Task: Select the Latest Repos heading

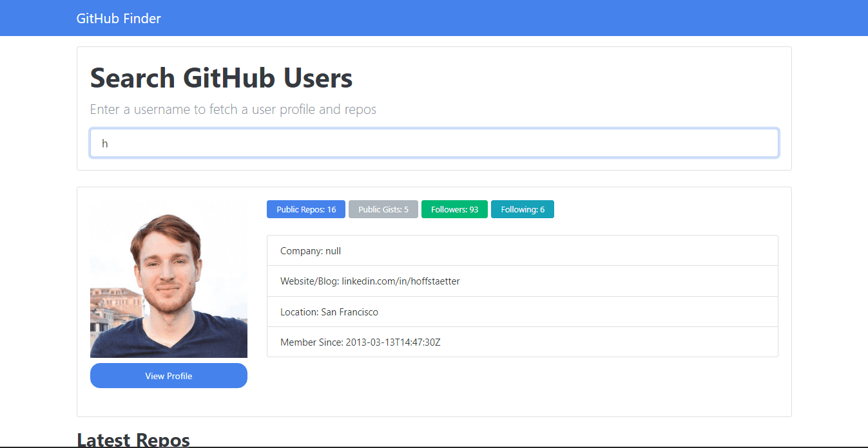Action: (133, 440)
